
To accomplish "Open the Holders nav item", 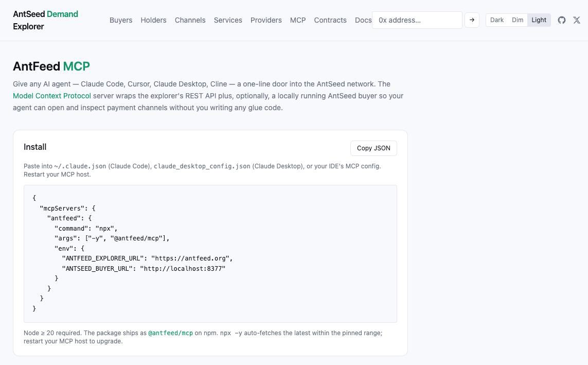I will coord(153,20).
